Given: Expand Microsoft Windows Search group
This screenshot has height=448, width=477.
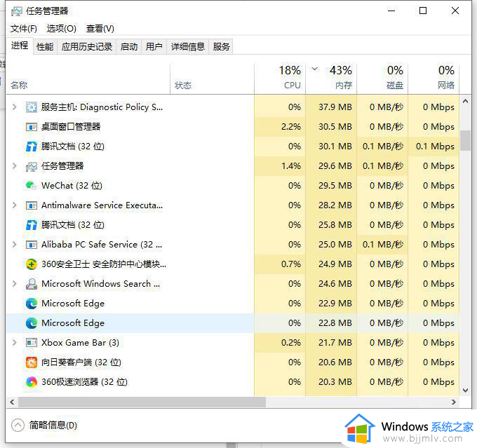Looking at the screenshot, I should (14, 284).
